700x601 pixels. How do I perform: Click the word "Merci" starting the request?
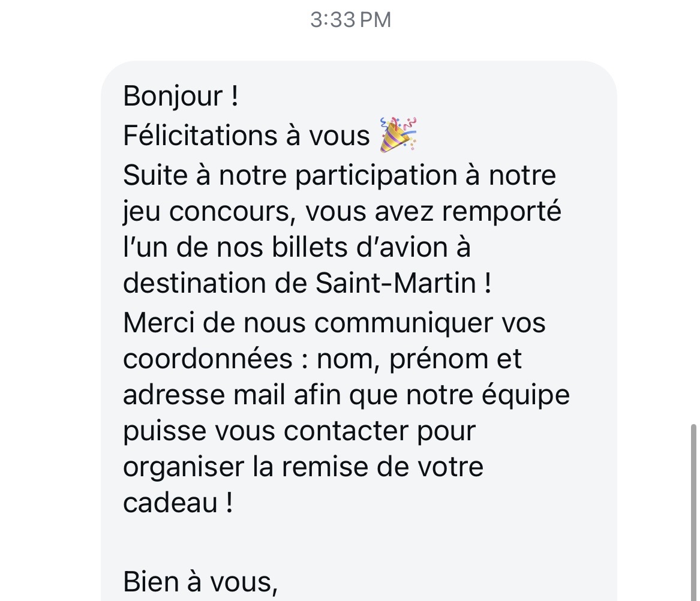click(157, 323)
